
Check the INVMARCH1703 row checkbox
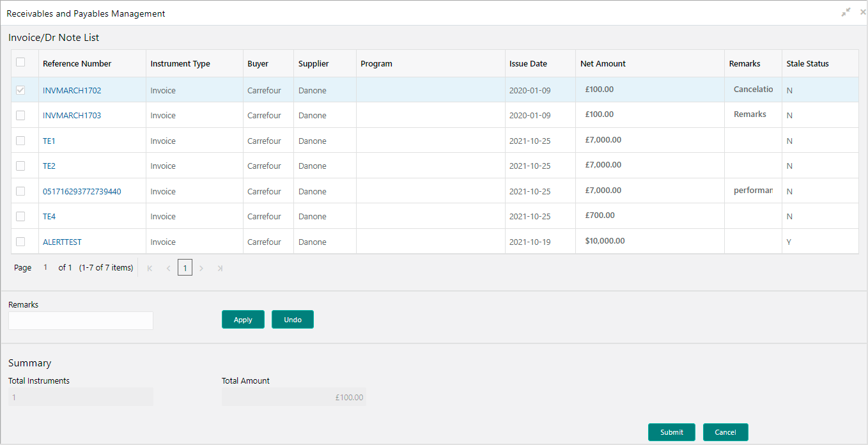[20, 115]
